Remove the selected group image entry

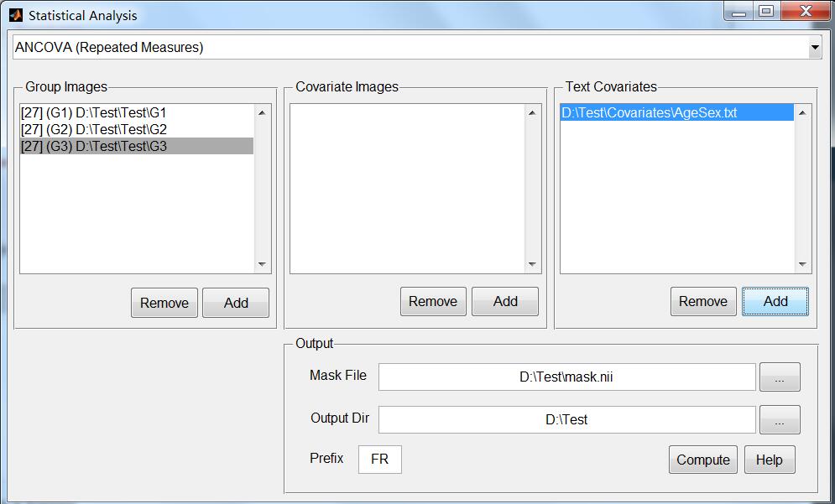164,303
